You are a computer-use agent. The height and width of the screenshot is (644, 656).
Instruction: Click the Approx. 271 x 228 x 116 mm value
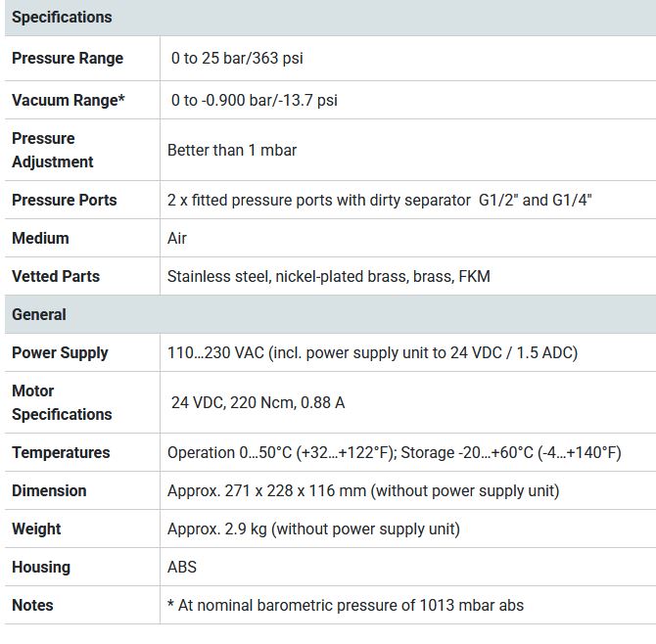[x=363, y=490]
